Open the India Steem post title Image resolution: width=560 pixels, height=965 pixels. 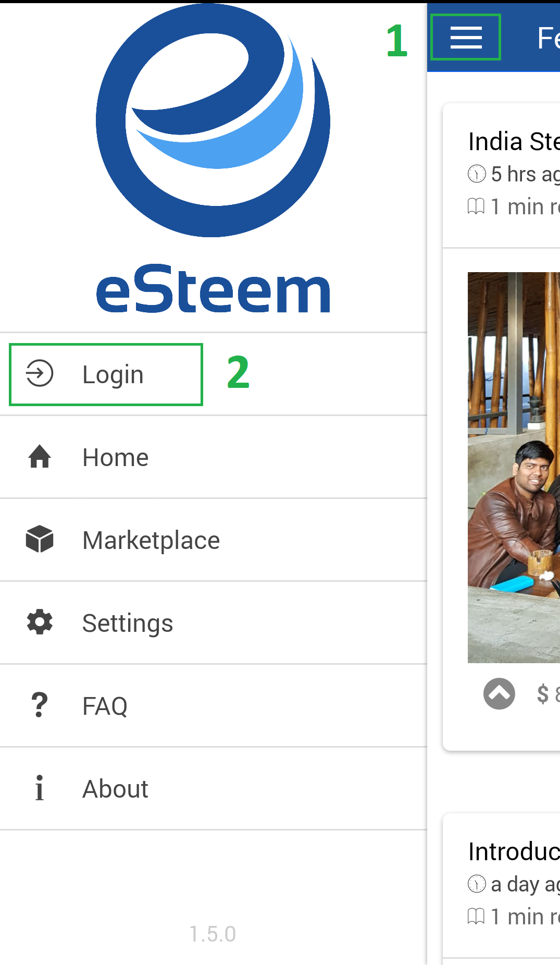coord(514,142)
